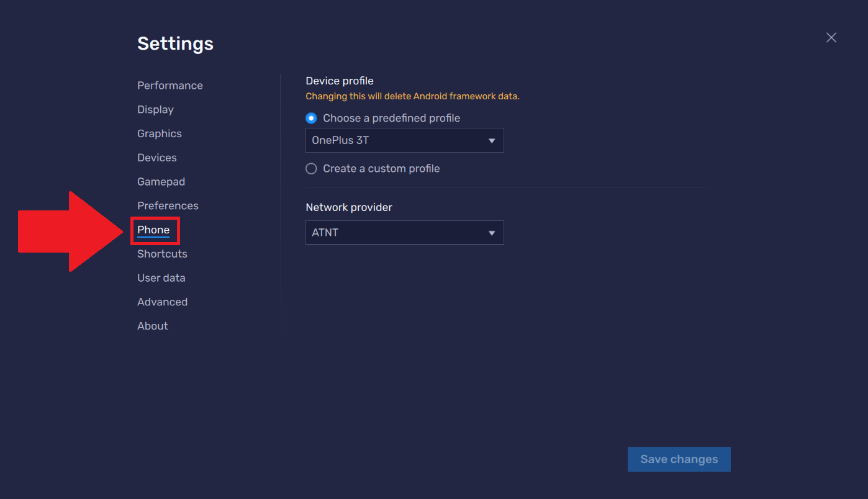868x499 pixels.
Task: Close the Settings dialog with the X
Action: (831, 37)
